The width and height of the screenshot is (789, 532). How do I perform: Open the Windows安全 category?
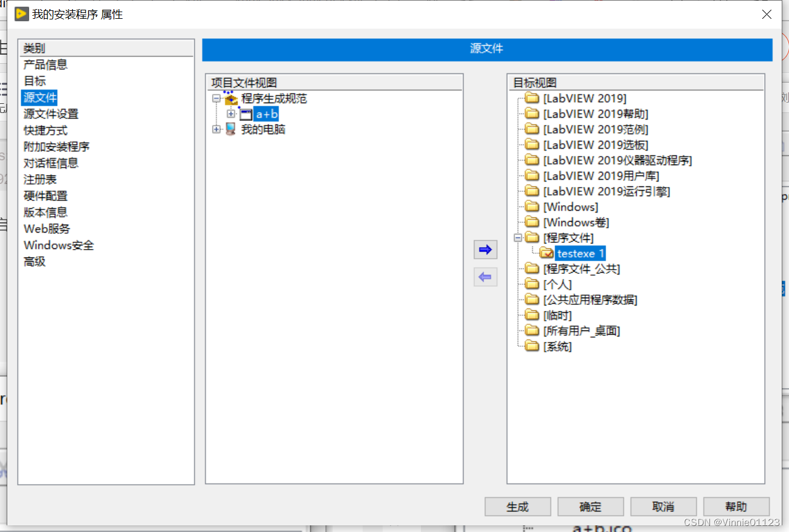[x=59, y=245]
